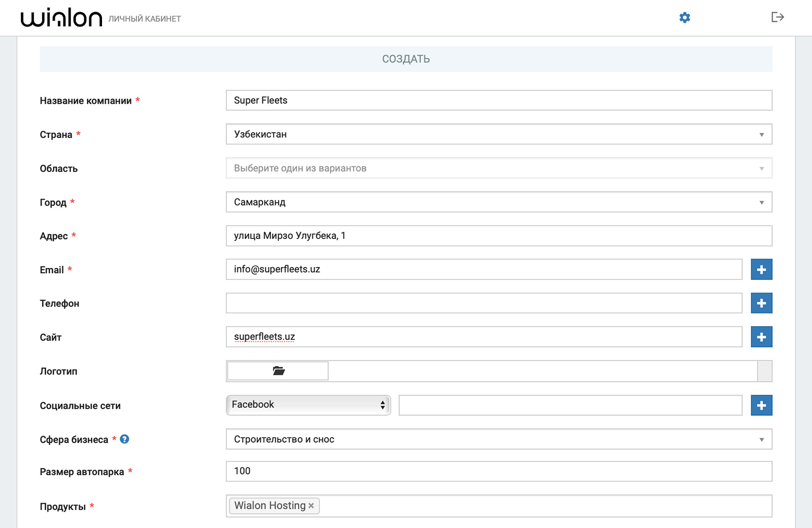Open the Область region dropdown
This screenshot has width=812, height=528.
point(498,168)
